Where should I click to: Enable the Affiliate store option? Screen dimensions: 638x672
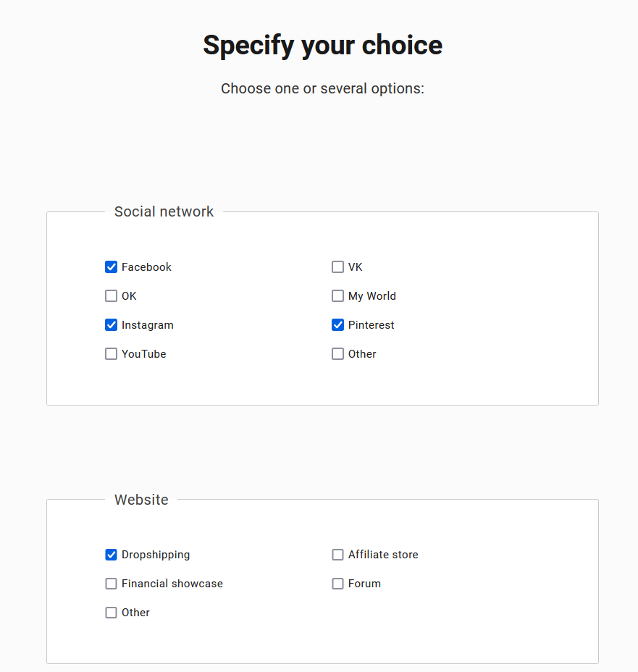click(337, 554)
